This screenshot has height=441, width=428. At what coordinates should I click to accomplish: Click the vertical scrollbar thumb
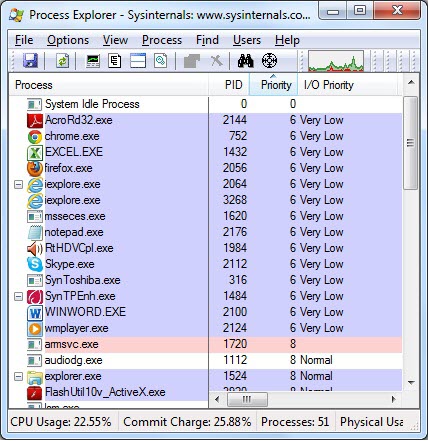coord(411,143)
